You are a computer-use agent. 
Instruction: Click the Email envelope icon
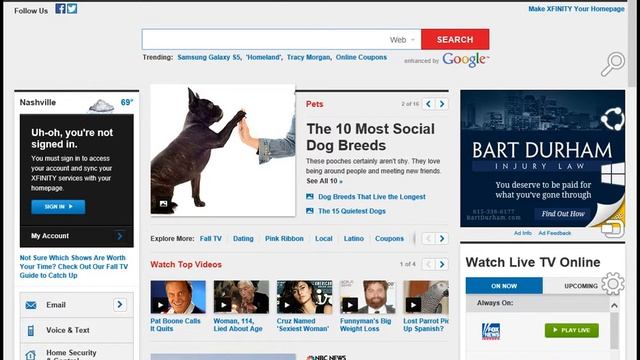[x=31, y=305]
